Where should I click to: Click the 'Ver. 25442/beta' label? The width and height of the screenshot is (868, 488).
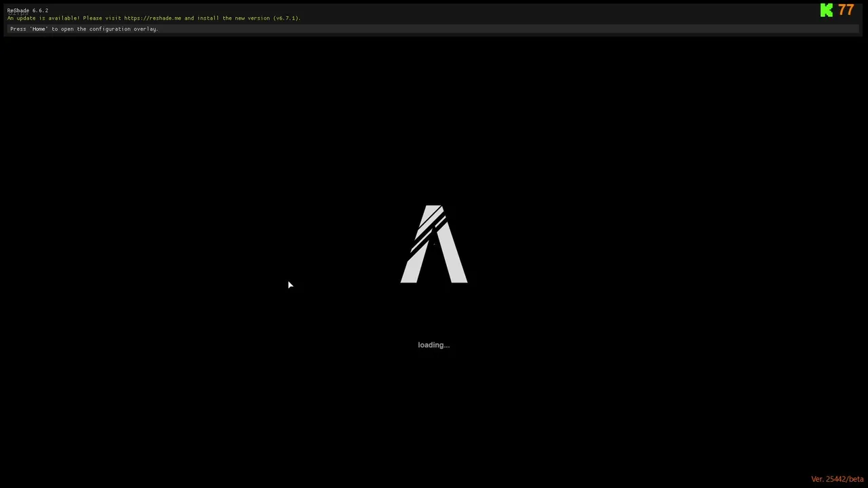point(837,479)
